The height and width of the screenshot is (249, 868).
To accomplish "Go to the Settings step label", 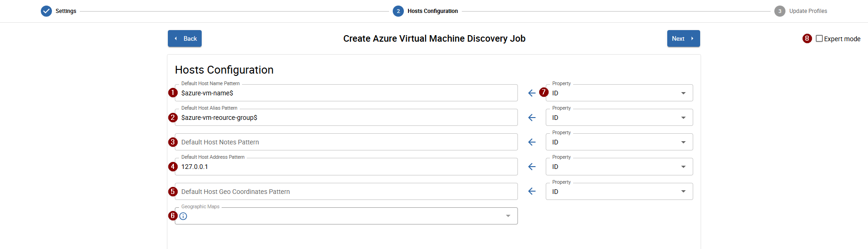I will pos(66,11).
